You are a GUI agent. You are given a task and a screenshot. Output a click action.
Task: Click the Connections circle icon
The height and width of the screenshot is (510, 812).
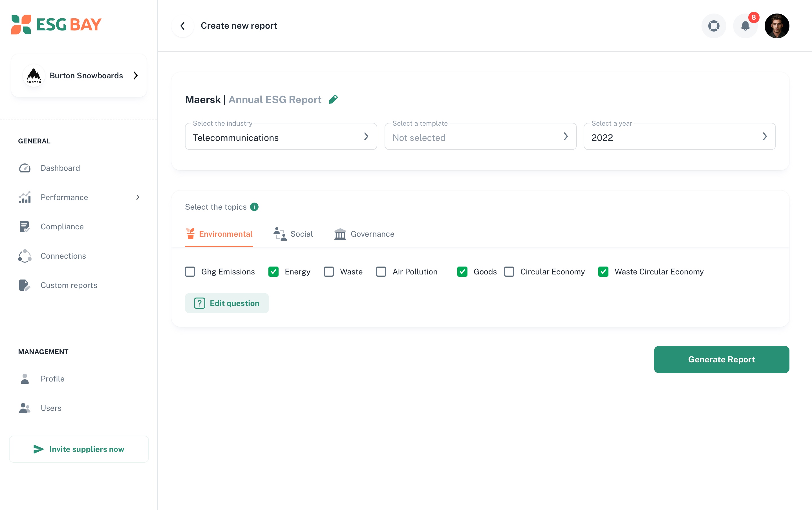click(x=25, y=256)
